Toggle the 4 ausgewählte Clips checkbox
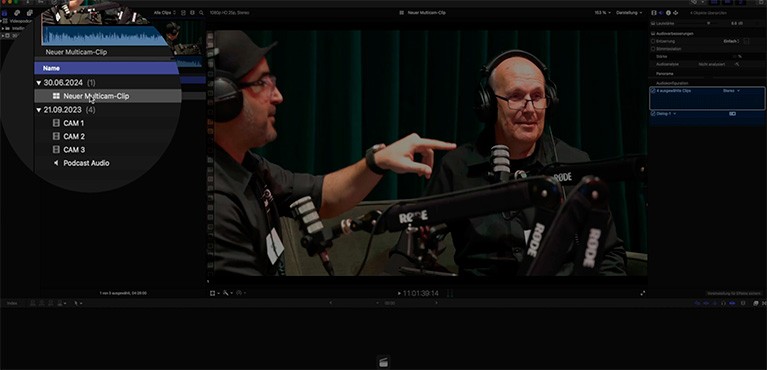This screenshot has height=370, width=767. [x=653, y=91]
